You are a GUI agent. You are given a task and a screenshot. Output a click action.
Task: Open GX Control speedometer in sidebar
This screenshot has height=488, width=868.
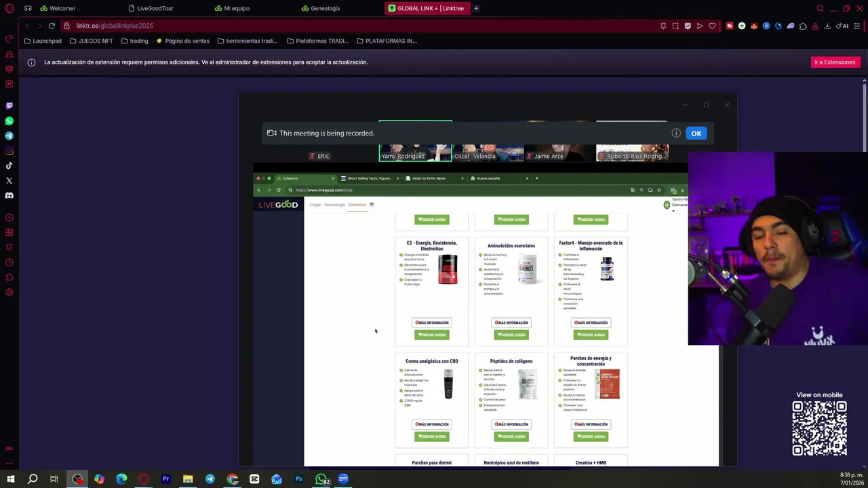(x=9, y=39)
